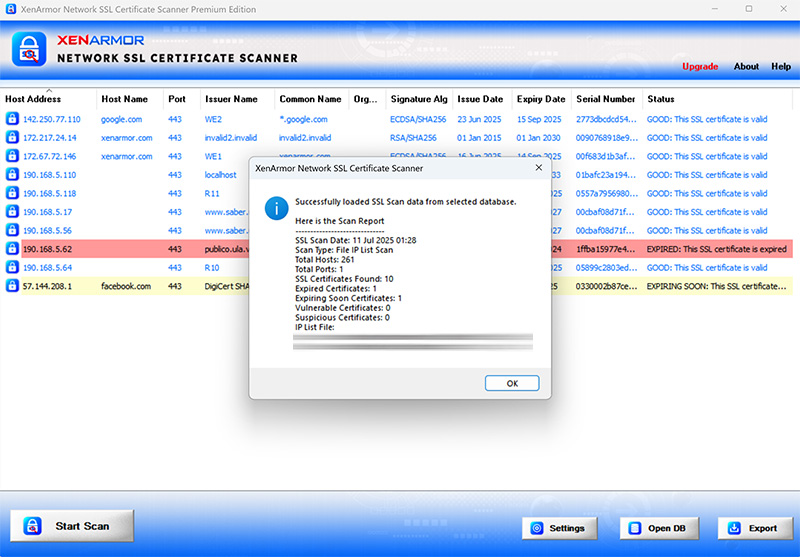Select host address 172.217.24.14
The height and width of the screenshot is (557, 800).
pyautogui.click(x=49, y=138)
